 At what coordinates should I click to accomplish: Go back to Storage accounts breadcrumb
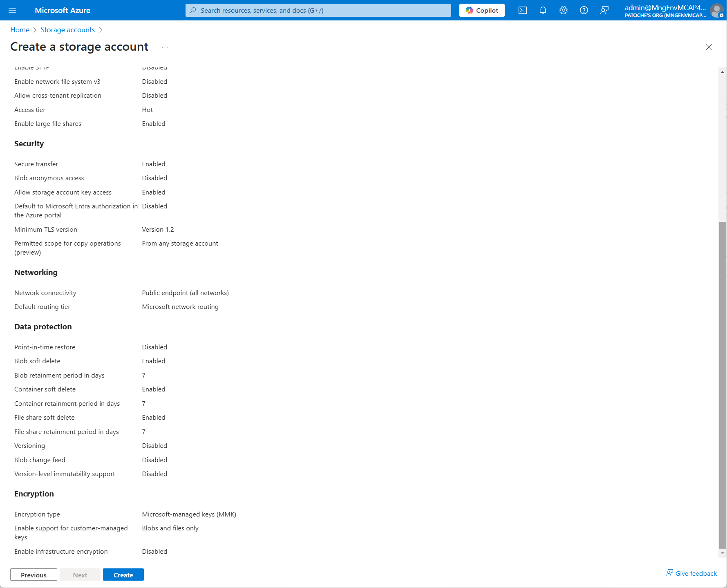tap(67, 29)
